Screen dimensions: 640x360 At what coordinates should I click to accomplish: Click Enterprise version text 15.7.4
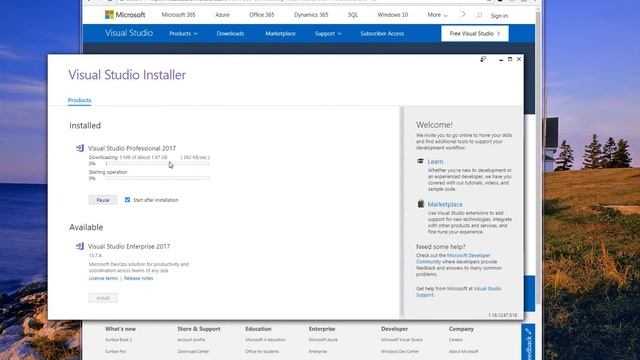tap(95, 256)
